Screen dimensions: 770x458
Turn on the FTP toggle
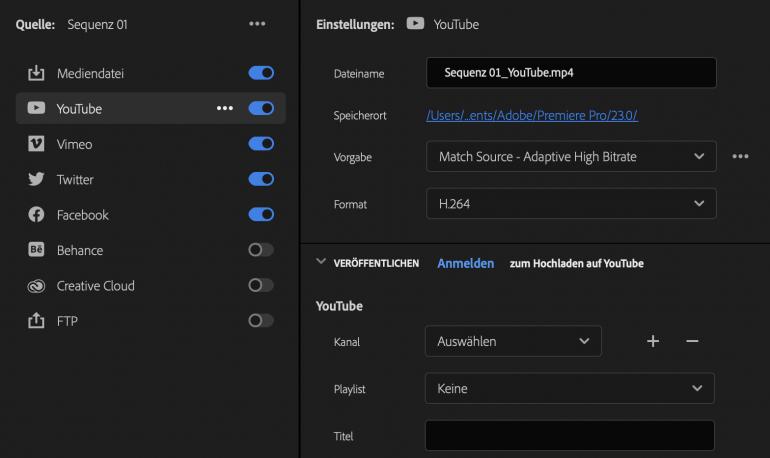261,321
